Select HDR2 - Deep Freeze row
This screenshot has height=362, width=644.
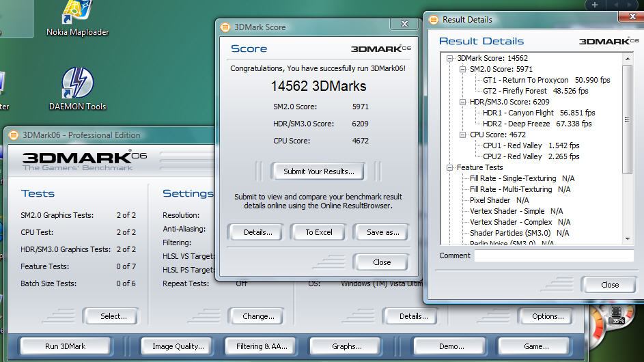click(x=537, y=124)
